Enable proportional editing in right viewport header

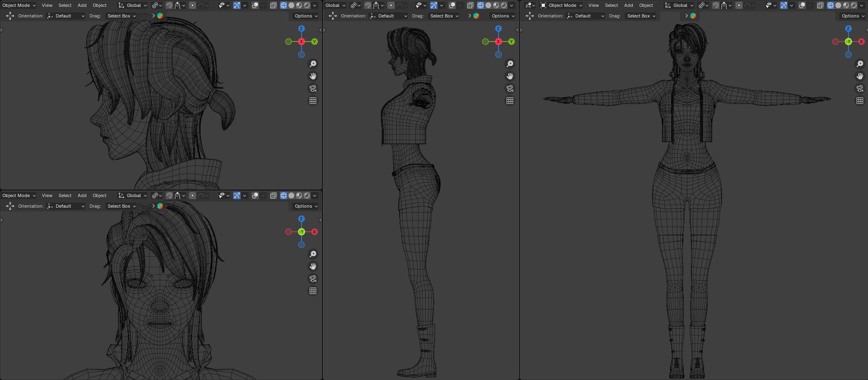coord(739,5)
